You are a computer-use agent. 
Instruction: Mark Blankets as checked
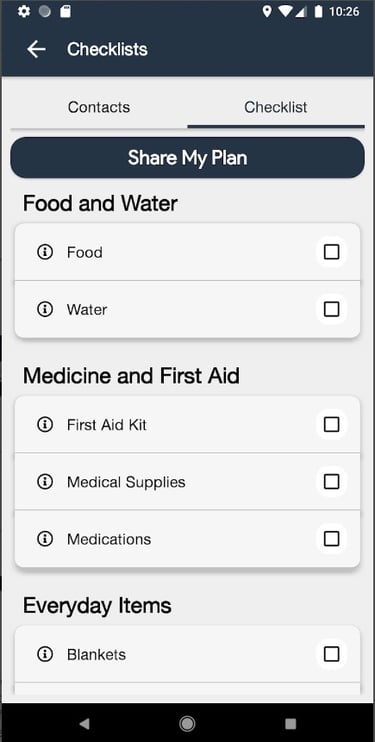click(x=331, y=654)
